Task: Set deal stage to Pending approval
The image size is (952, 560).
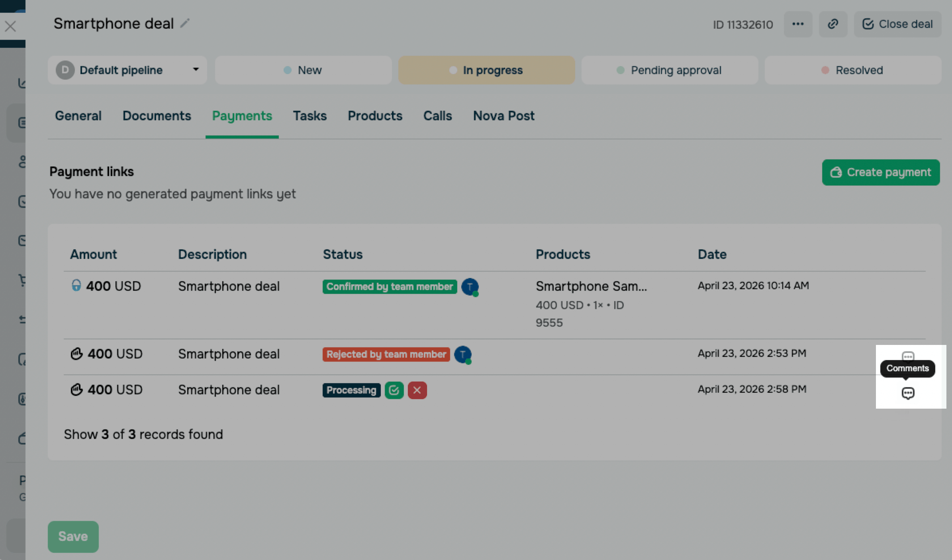Action: pyautogui.click(x=669, y=70)
